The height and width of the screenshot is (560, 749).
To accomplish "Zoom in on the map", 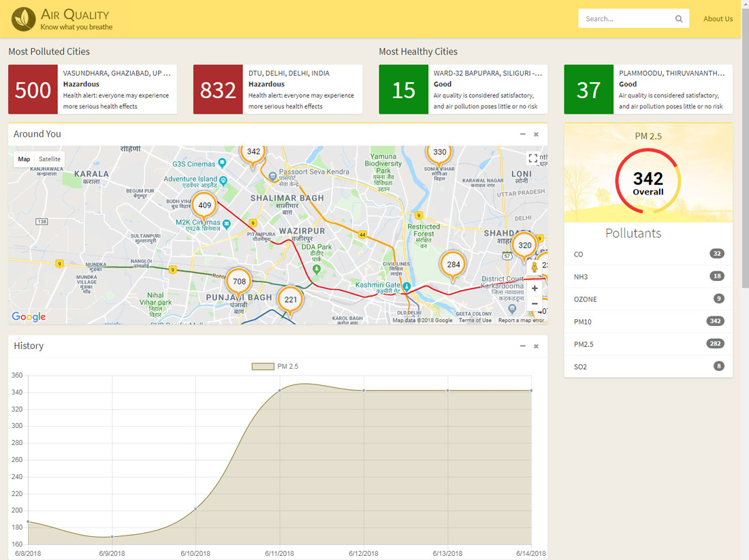I will 535,289.
